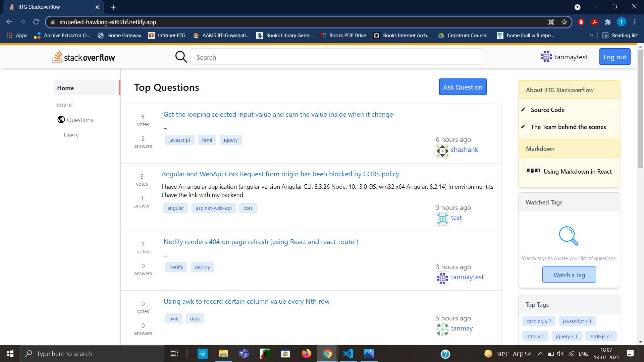
Task: Show hidden system tray icons
Action: (x=540, y=354)
